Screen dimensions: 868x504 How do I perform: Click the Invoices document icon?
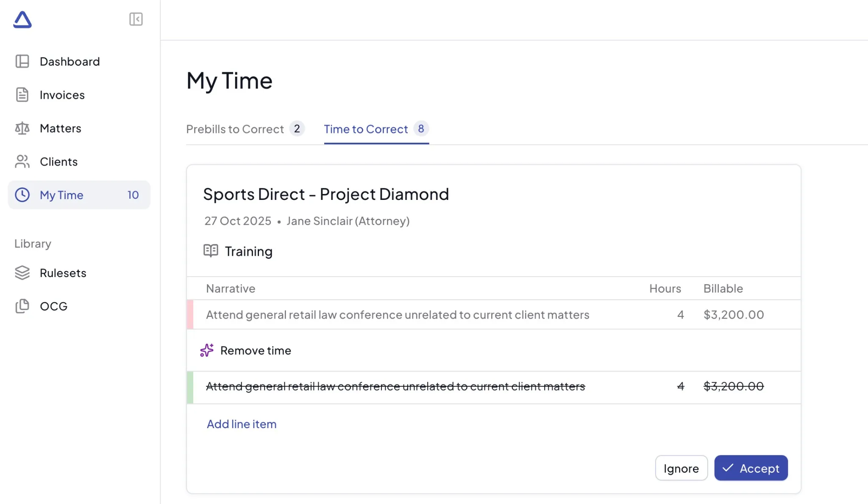click(22, 95)
